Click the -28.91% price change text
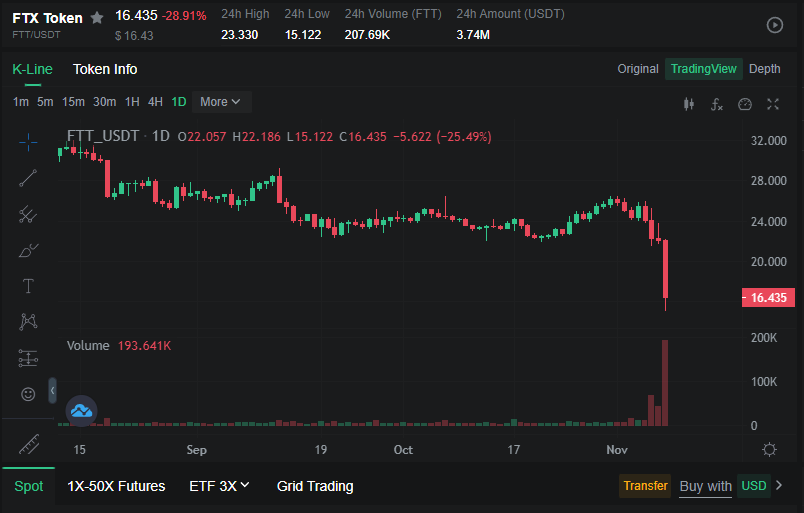The width and height of the screenshot is (804, 513). click(184, 16)
